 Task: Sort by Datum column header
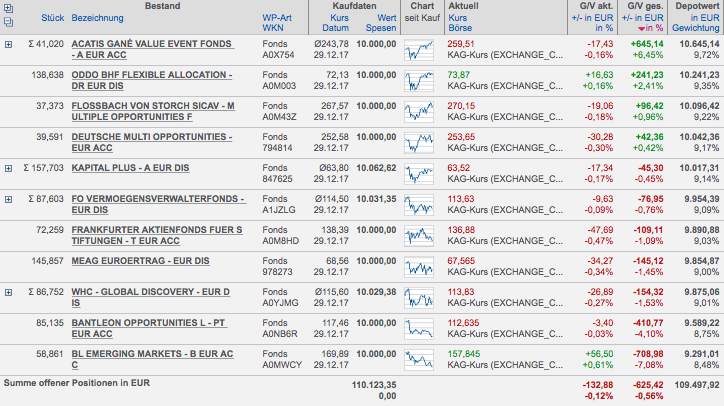point(336,28)
